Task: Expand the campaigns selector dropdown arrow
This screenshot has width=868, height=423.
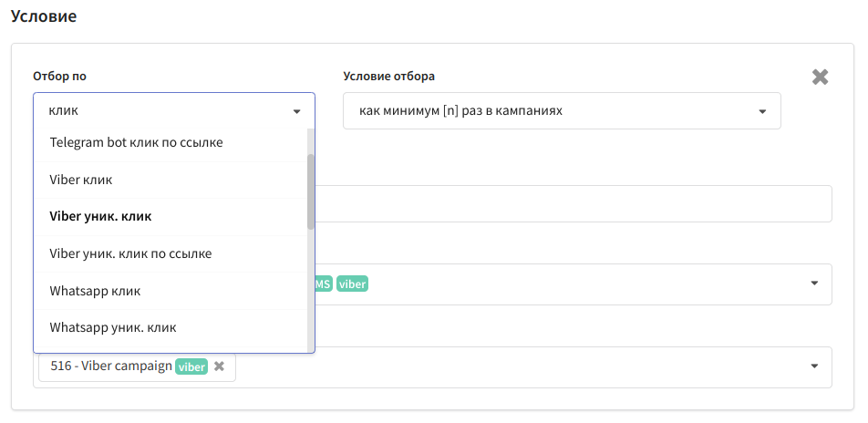Action: (814, 366)
